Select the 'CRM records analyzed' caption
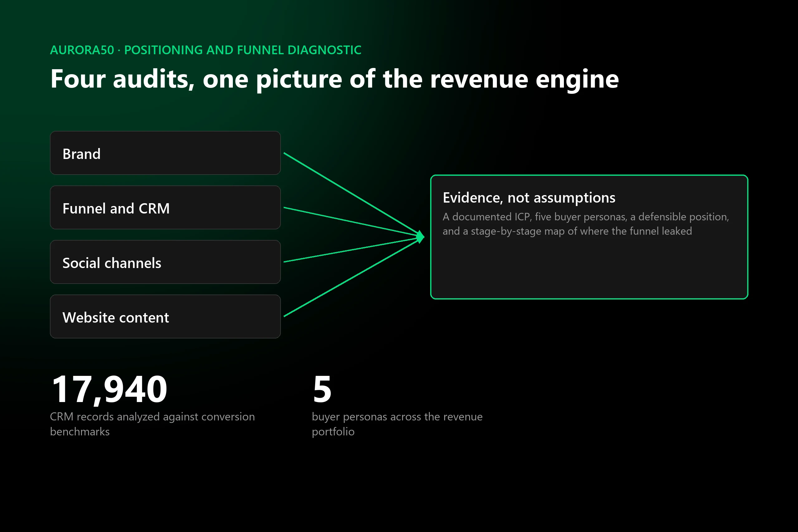 152,424
